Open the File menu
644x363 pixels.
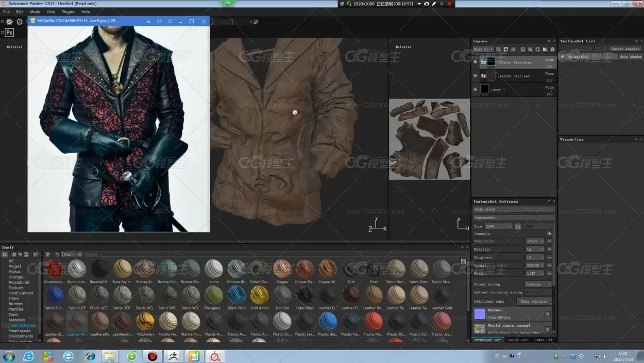pos(6,11)
